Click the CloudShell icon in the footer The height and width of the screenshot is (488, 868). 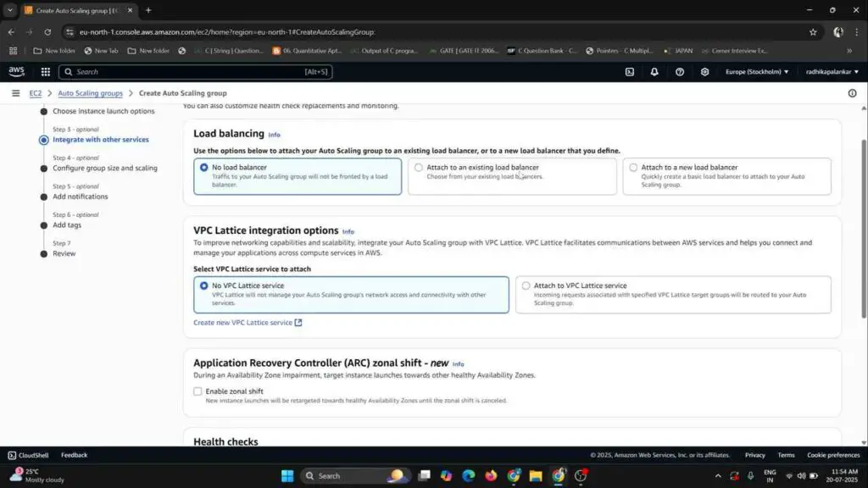[x=12, y=455]
